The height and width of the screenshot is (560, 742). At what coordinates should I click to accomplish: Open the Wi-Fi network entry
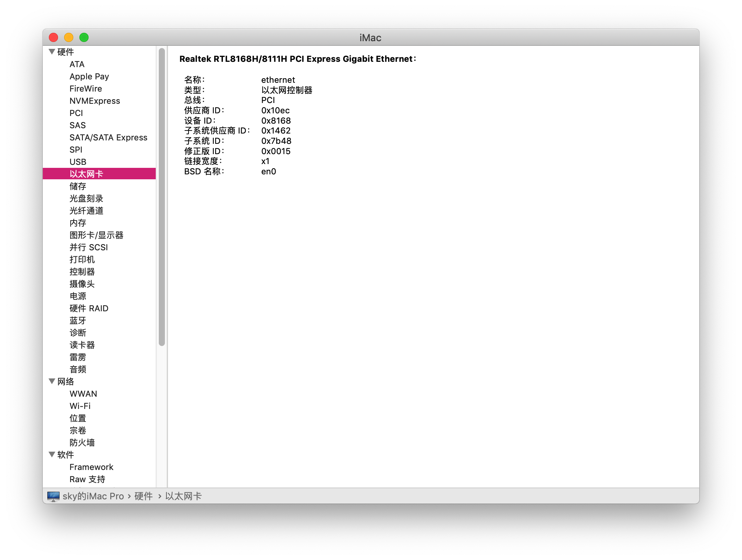tap(80, 406)
